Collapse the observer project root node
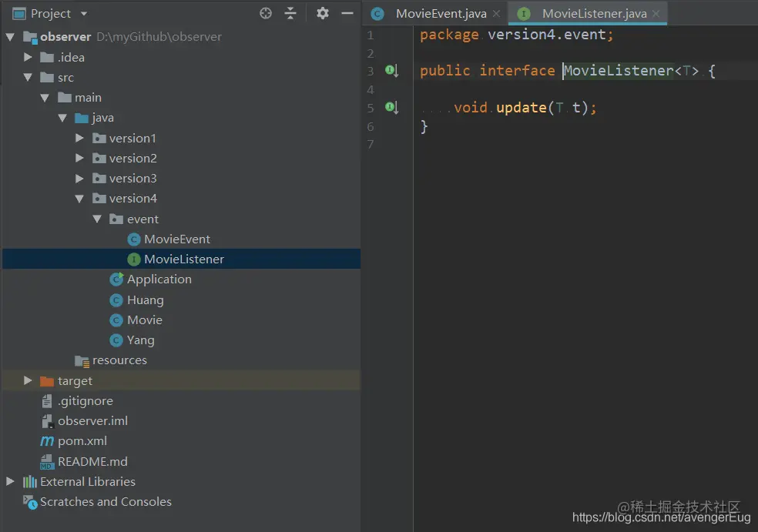758x532 pixels. (10, 37)
